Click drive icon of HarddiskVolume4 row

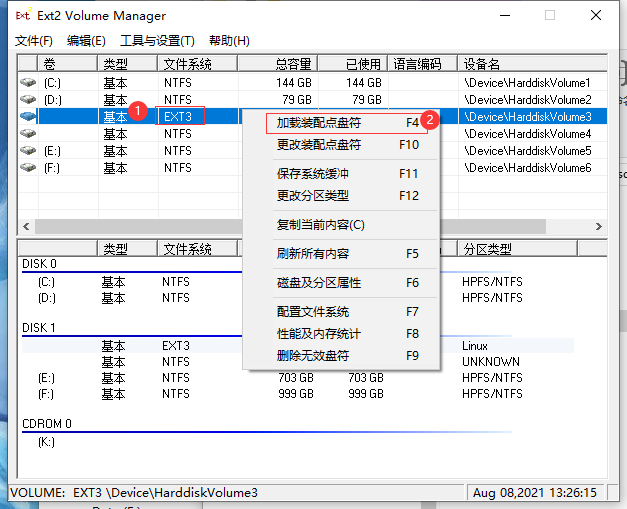[28, 134]
